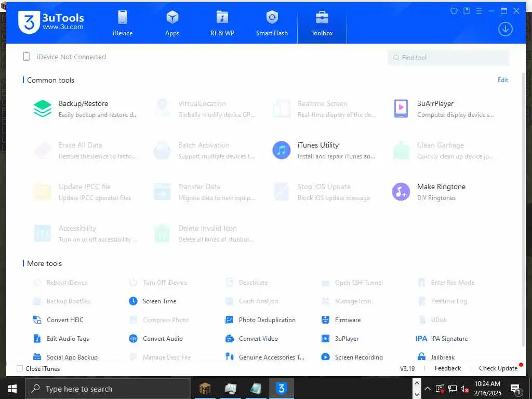Click the Deactivate item

click(x=246, y=282)
